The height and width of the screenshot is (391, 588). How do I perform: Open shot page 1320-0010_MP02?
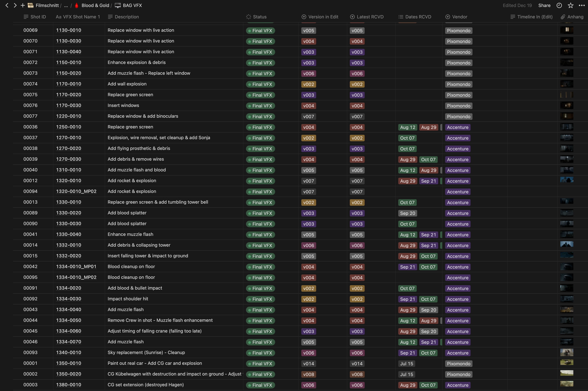[x=76, y=191]
